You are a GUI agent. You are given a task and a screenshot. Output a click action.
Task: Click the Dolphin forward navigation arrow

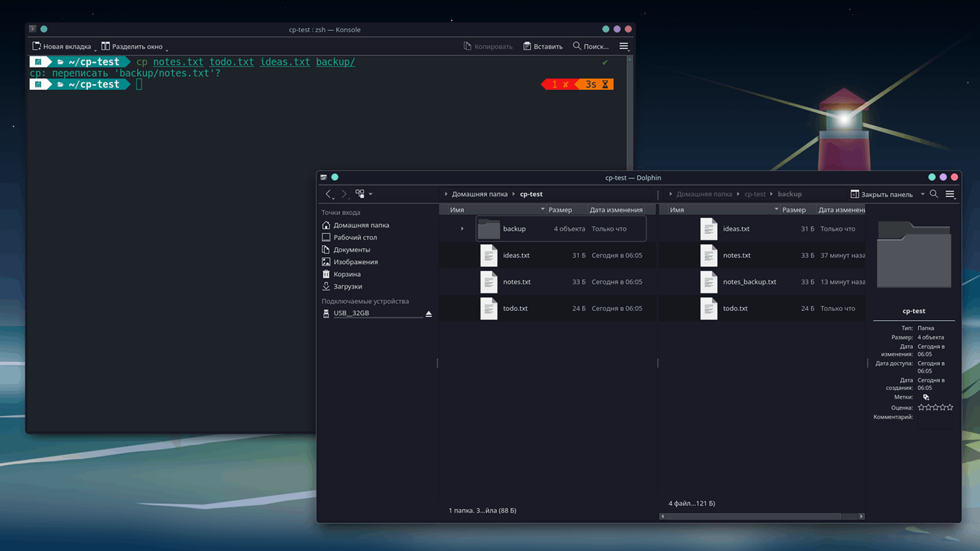(344, 194)
